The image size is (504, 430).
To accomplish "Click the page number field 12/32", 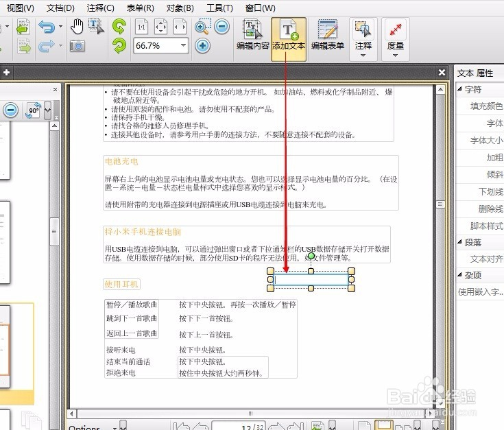I will tap(238, 426).
